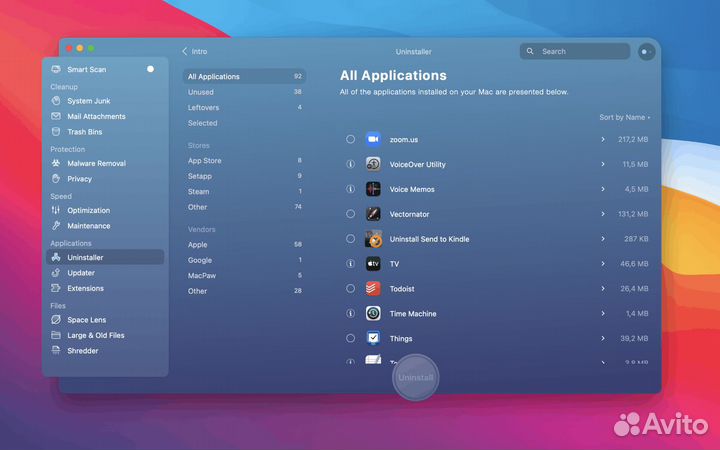Image resolution: width=720 pixels, height=450 pixels.
Task: Select the Unused filter
Action: pos(244,92)
